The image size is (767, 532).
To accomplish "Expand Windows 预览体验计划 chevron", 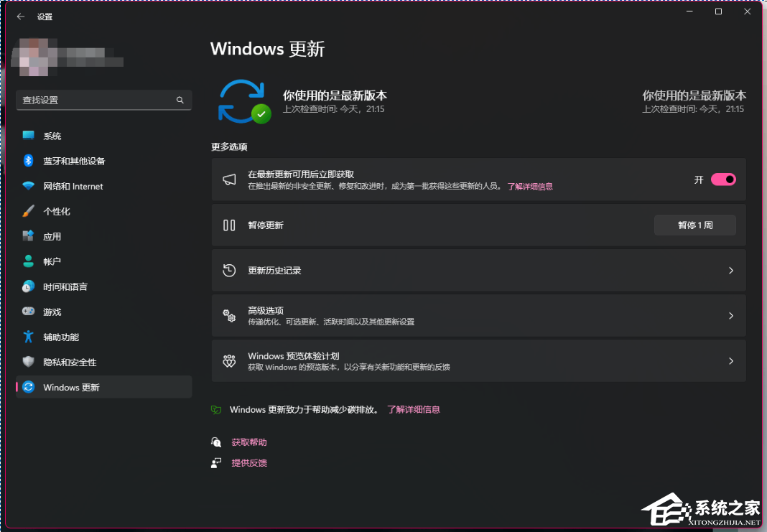I will pyautogui.click(x=731, y=361).
